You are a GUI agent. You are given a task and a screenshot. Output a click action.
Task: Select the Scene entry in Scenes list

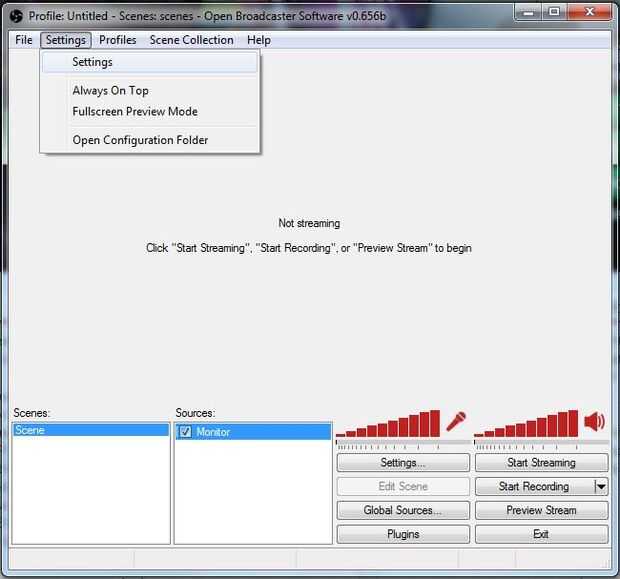tap(91, 430)
